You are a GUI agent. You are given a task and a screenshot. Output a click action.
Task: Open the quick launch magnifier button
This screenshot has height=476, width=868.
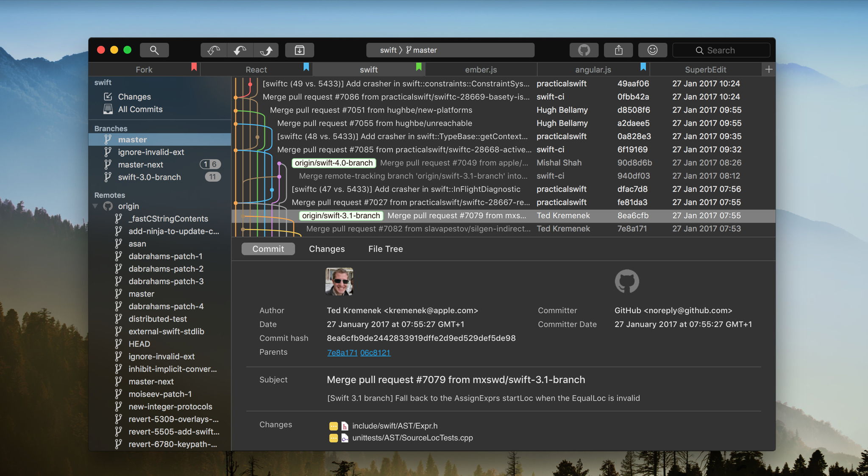tap(154, 50)
